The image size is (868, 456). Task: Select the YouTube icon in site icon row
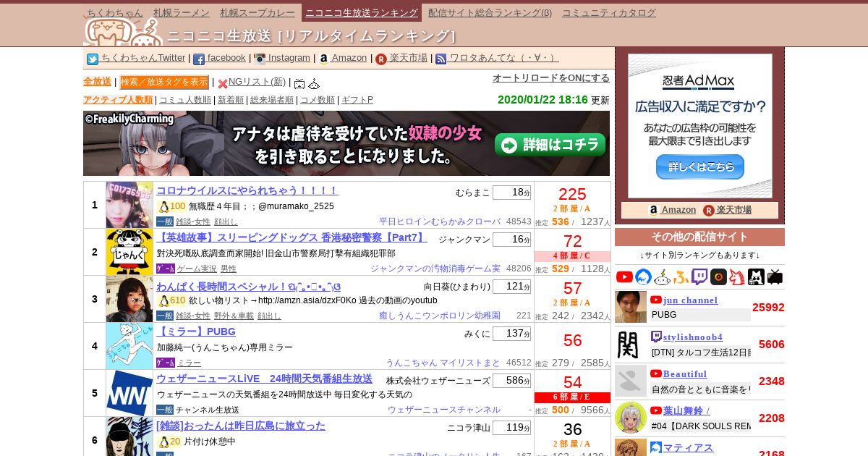point(625,276)
